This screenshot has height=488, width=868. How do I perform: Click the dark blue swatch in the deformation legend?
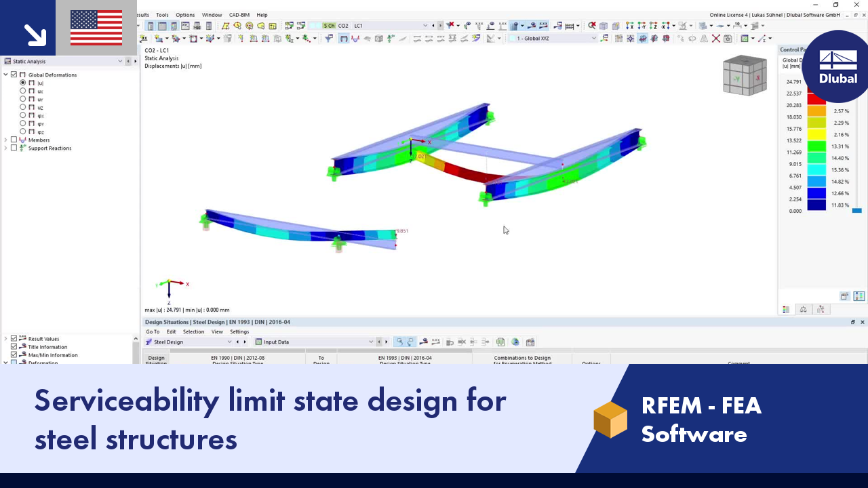pos(816,205)
